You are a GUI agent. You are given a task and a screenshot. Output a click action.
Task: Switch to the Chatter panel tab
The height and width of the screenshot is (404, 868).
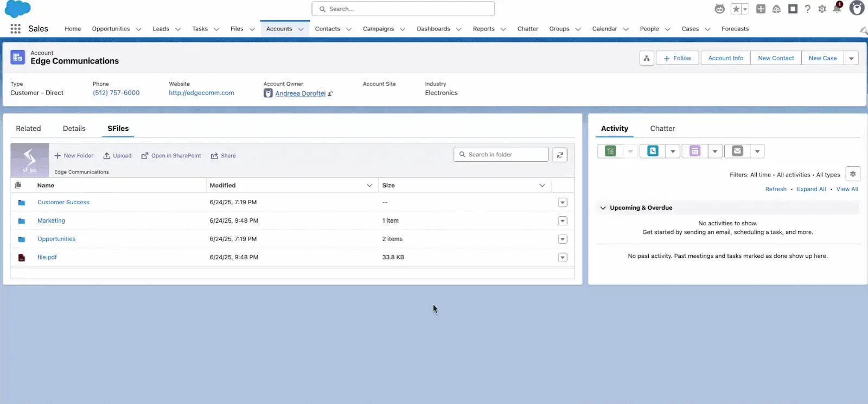662,129
